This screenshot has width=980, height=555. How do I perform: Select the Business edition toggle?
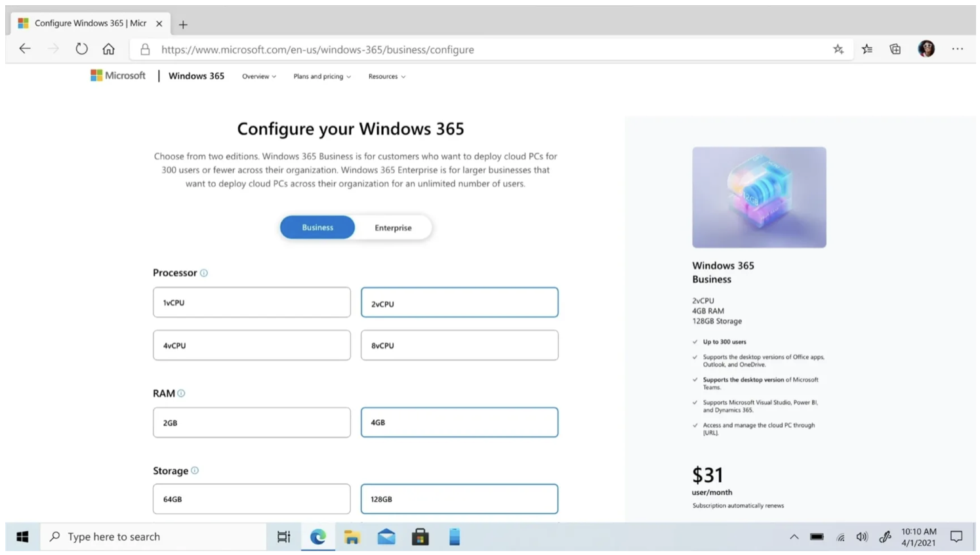317,228
